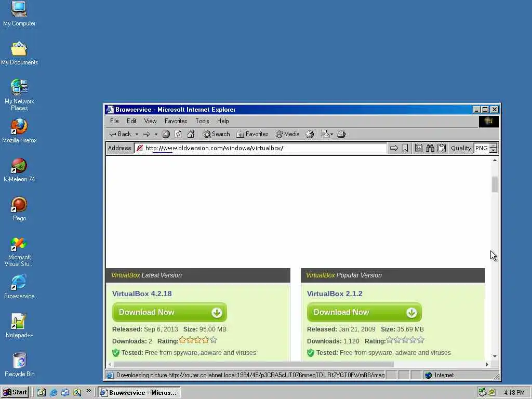
Task: Increase the Quality stepper value
Action: click(x=494, y=146)
